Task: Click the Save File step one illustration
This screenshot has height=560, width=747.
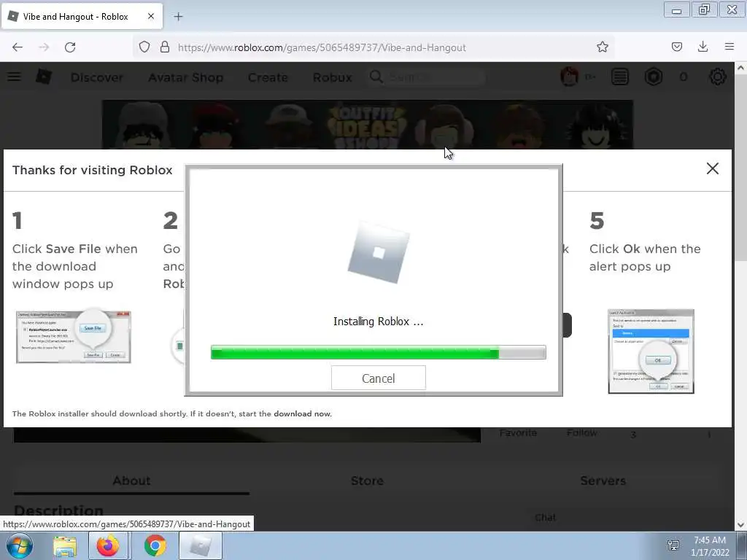Action: (74, 336)
